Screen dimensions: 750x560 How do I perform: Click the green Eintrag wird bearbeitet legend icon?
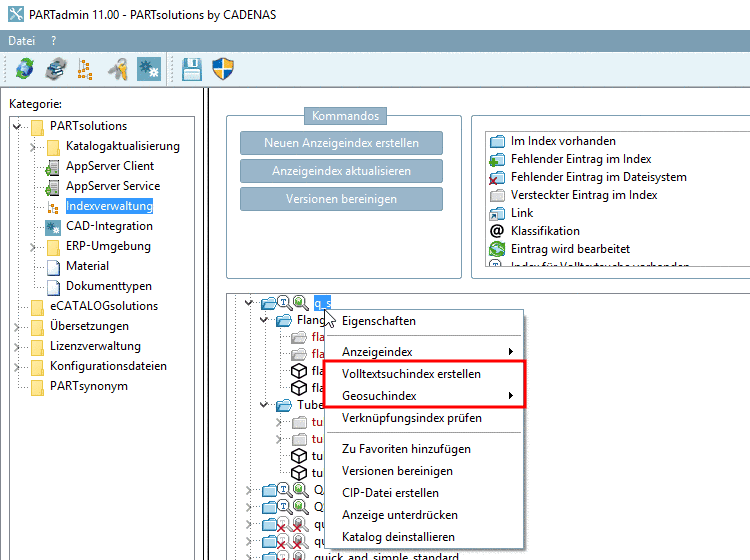(x=497, y=249)
